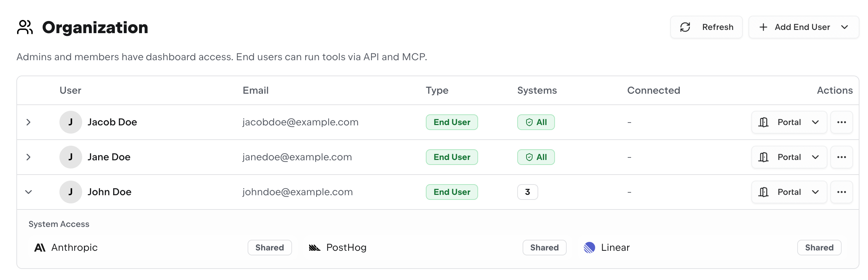Open Portal dropdown for John Doe

(x=789, y=192)
